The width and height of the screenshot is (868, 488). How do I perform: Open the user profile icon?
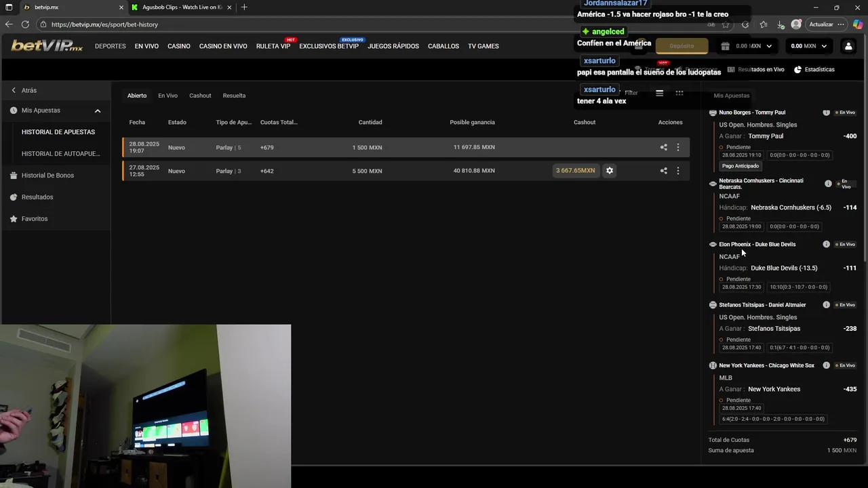click(x=848, y=46)
